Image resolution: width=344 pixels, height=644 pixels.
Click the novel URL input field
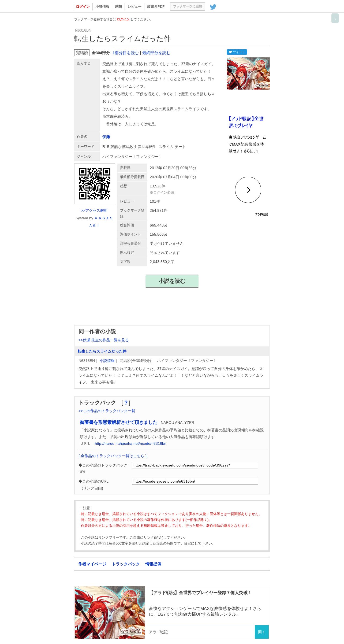[x=195, y=481]
